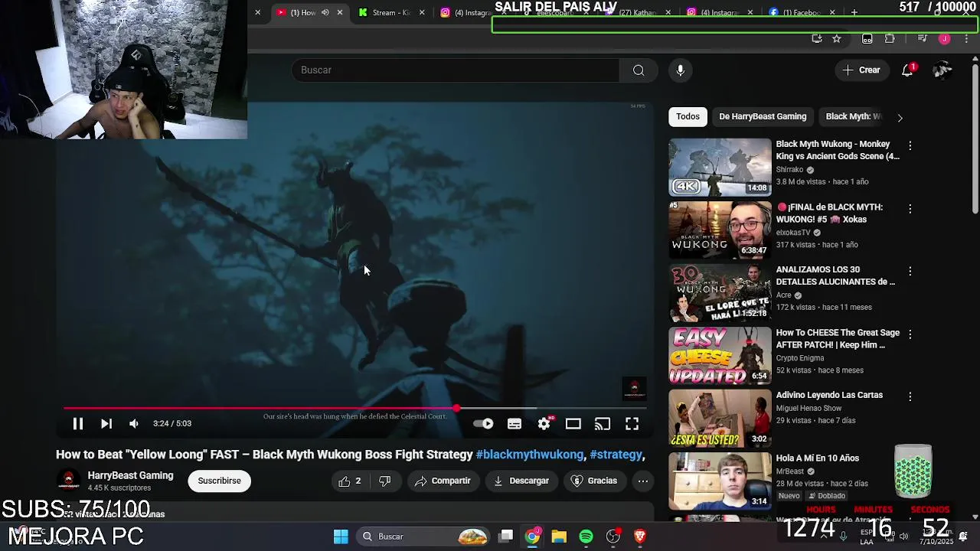This screenshot has height=551, width=980.
Task: Open Brave browser from taskbar
Action: point(640,536)
